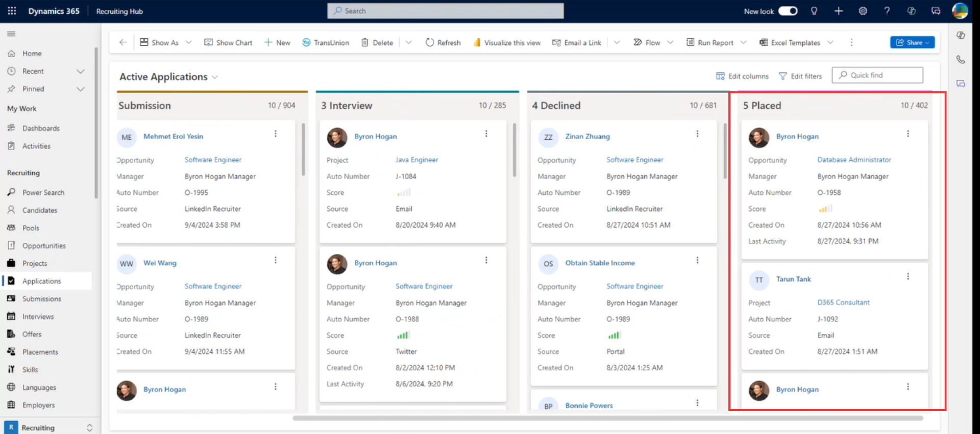Open the Recruiting area switcher
This screenshot has height=434, width=980.
[50, 427]
